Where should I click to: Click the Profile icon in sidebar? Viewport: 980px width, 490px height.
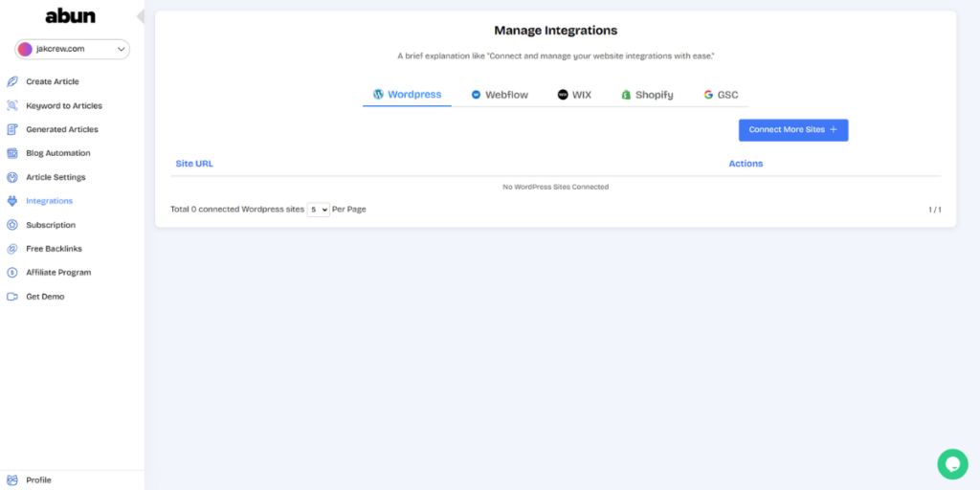11,480
